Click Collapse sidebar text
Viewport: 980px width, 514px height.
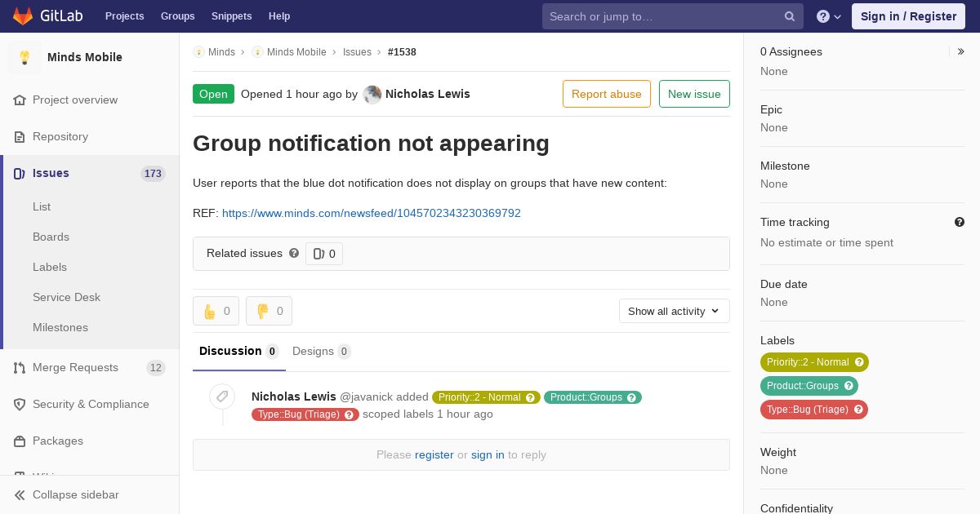coord(76,494)
